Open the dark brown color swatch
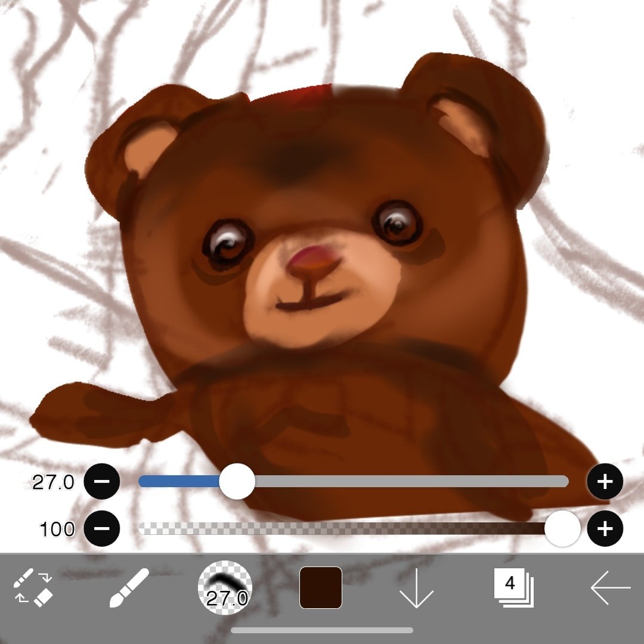644x644 pixels. pyautogui.click(x=321, y=587)
